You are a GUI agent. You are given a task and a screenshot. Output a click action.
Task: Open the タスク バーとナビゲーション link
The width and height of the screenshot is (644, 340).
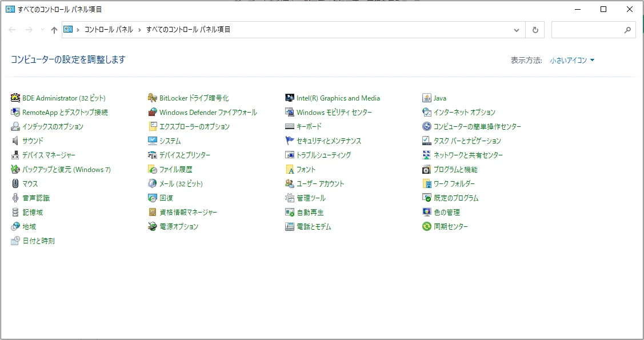click(x=467, y=141)
